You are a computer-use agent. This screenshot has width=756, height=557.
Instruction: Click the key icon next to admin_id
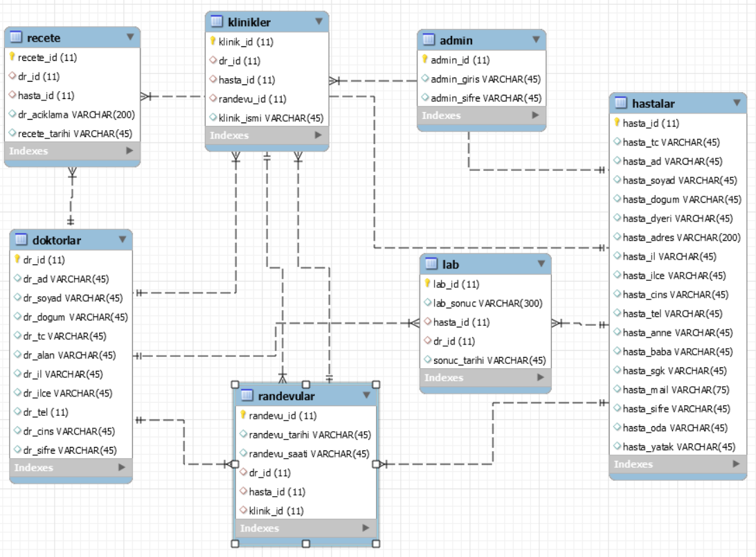[x=424, y=60]
